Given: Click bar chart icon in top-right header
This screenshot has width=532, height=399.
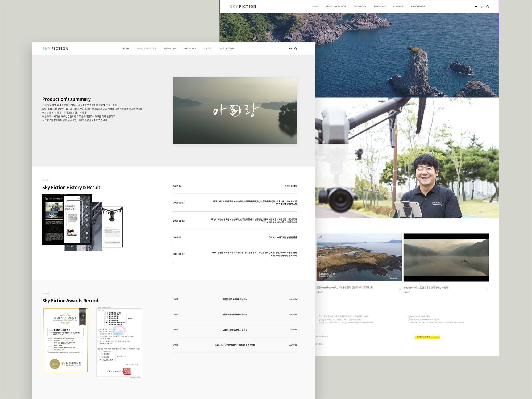Looking at the screenshot, I should pyautogui.click(x=482, y=7).
